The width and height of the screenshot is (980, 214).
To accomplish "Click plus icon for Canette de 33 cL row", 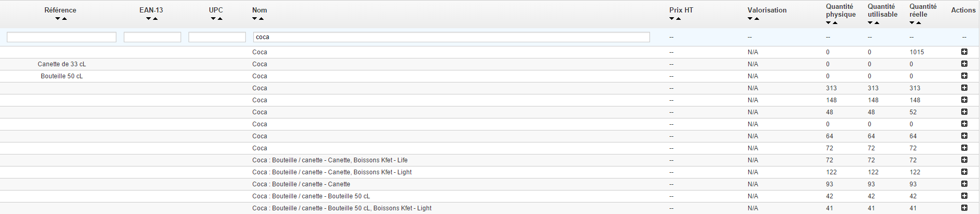I will point(964,64).
